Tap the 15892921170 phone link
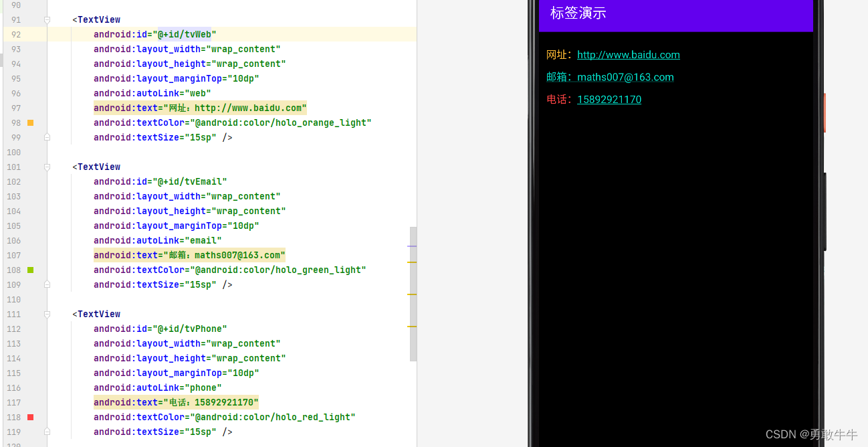This screenshot has width=868, height=447. [x=609, y=100]
